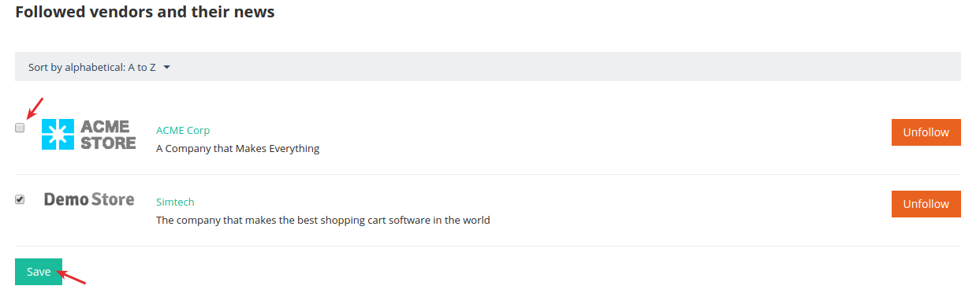Open the Demo Store logo
The image size is (980, 297).
pyautogui.click(x=89, y=199)
